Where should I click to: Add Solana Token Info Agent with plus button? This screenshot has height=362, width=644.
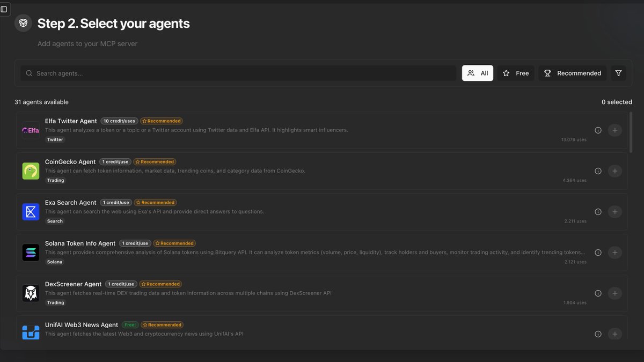pyautogui.click(x=615, y=253)
